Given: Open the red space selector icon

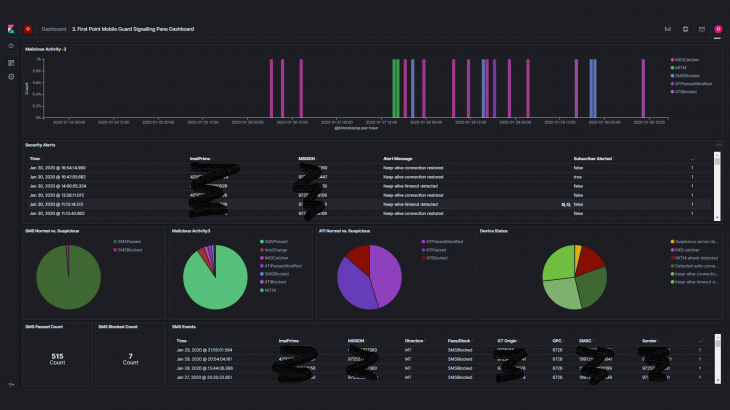Looking at the screenshot, I should (28, 29).
